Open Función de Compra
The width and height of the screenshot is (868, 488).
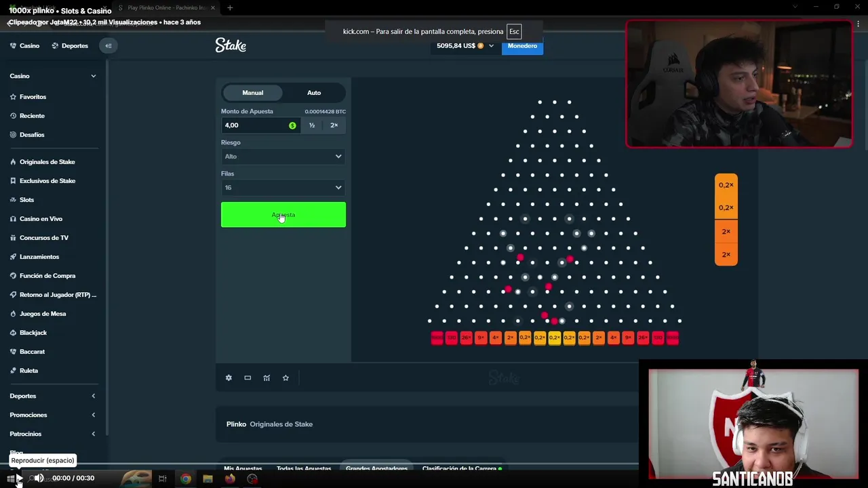(x=43, y=276)
